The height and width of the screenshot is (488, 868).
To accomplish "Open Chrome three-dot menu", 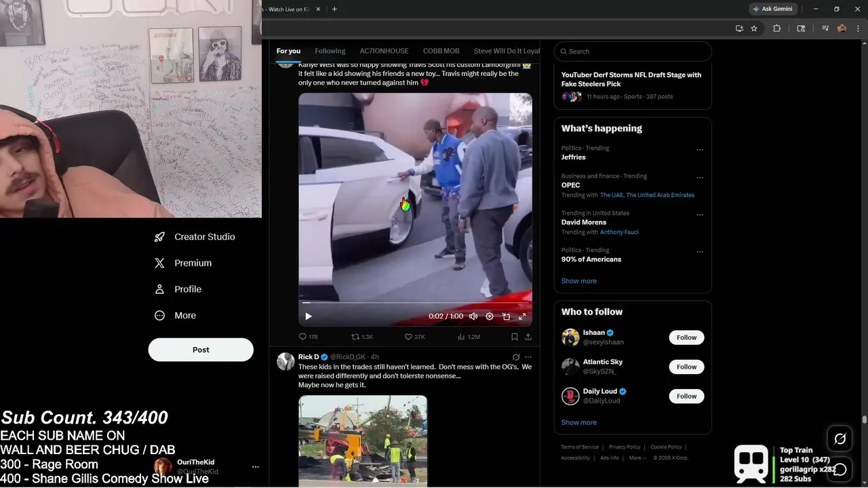I will (857, 28).
